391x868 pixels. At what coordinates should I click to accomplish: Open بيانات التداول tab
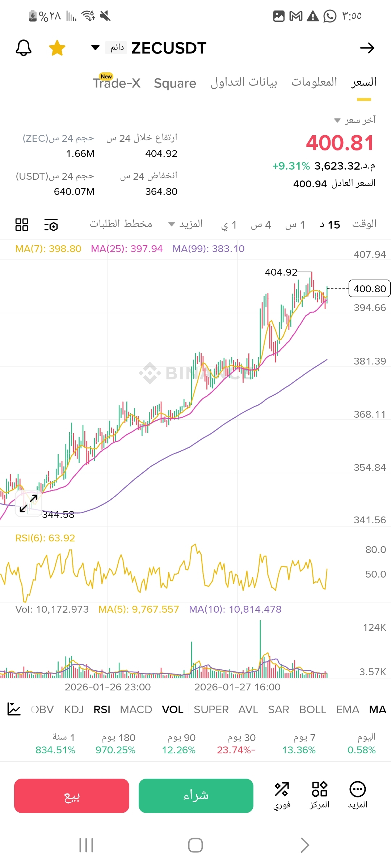[244, 82]
